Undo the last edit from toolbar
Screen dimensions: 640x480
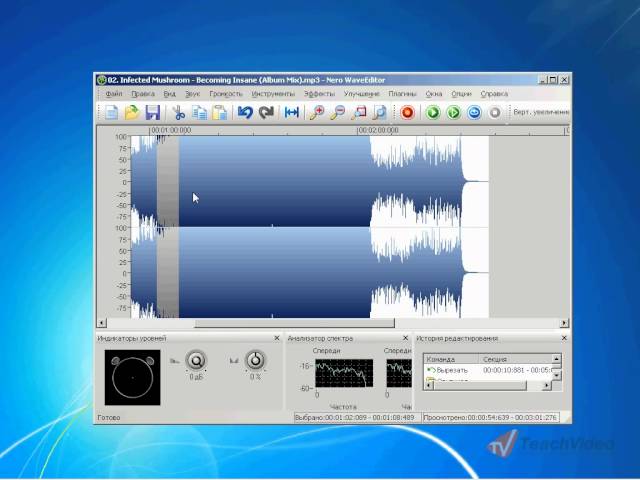245,113
